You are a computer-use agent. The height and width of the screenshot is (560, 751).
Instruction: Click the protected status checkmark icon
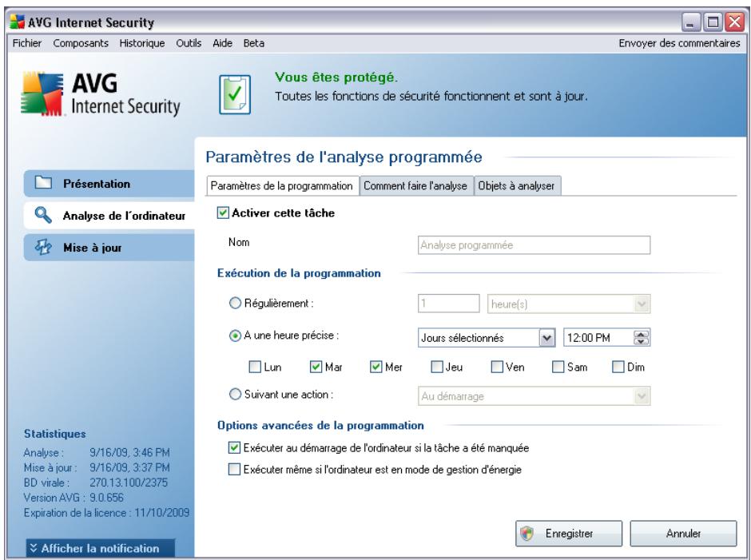[235, 94]
